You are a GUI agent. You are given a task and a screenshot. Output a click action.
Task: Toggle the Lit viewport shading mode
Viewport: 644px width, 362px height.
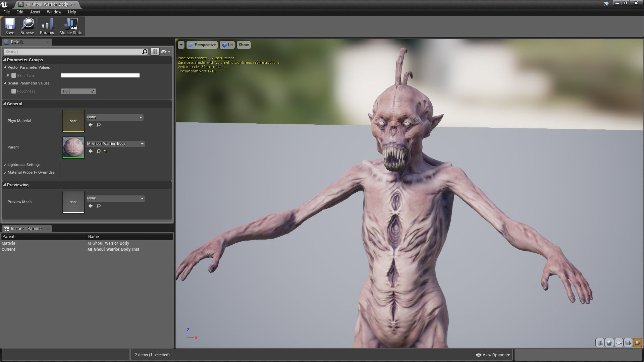[227, 45]
